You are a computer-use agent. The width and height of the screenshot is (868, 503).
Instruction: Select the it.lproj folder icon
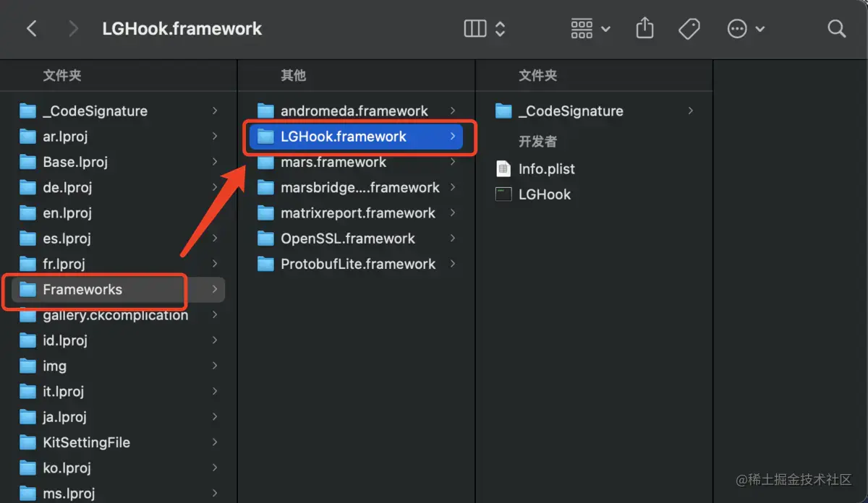pos(27,391)
